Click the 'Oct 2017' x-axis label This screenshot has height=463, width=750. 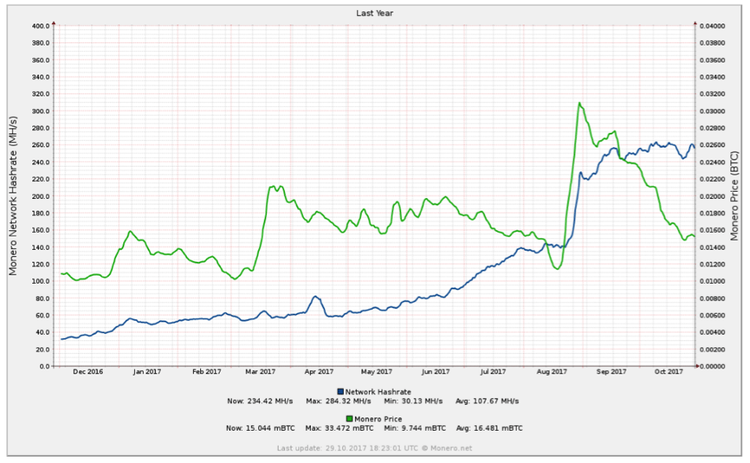pyautogui.click(x=669, y=372)
